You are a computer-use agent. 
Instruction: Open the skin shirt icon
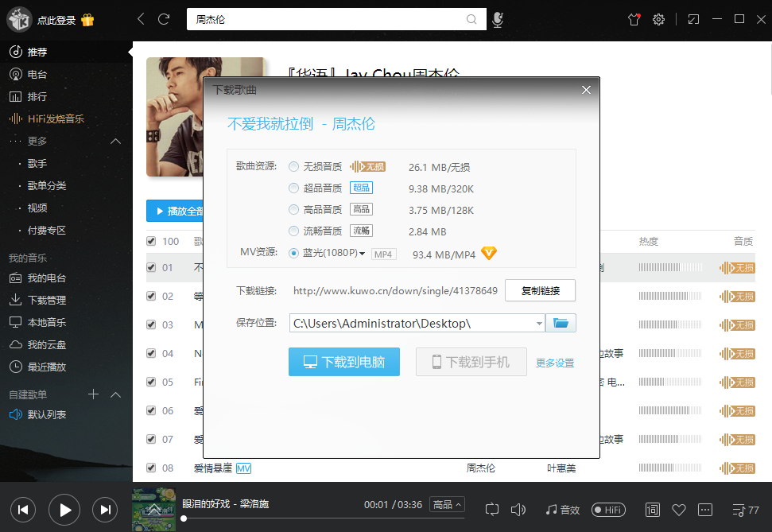(634, 19)
